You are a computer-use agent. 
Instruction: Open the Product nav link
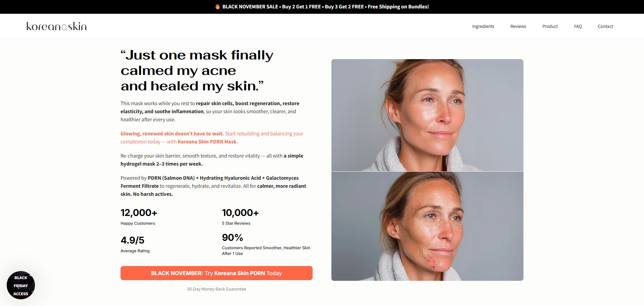(550, 26)
